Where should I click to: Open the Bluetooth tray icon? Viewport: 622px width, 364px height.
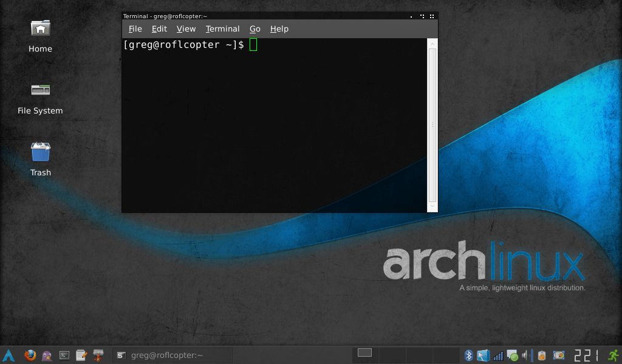click(468, 356)
